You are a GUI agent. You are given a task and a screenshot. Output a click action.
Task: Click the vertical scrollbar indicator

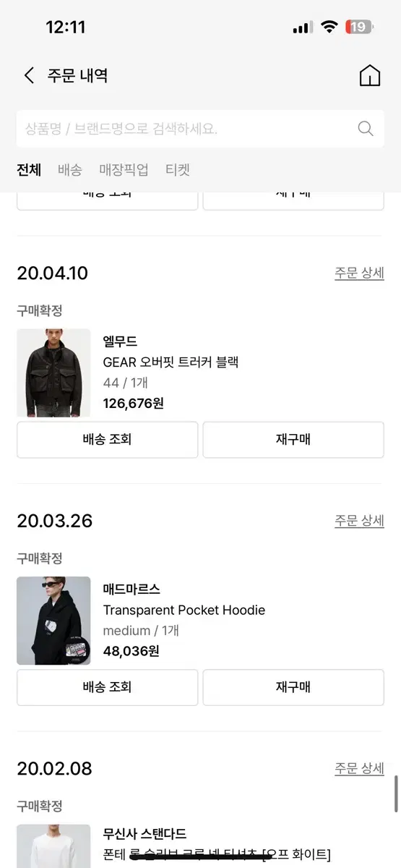(396, 794)
